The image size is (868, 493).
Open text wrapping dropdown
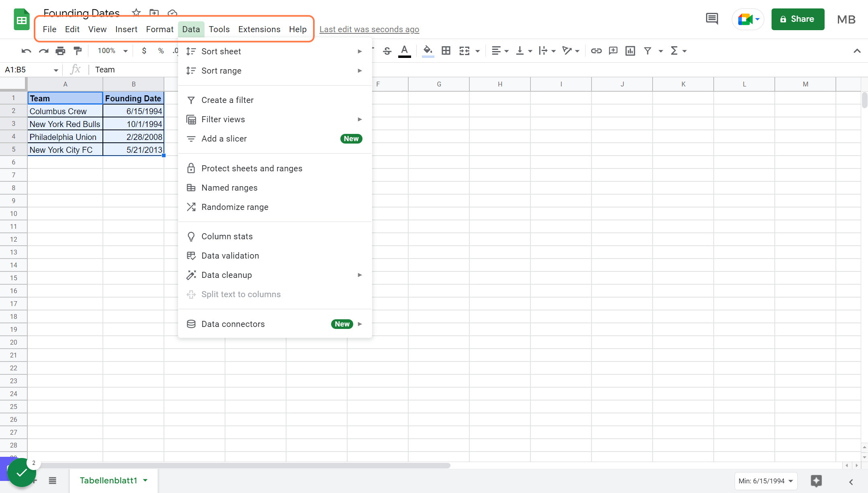pos(547,51)
